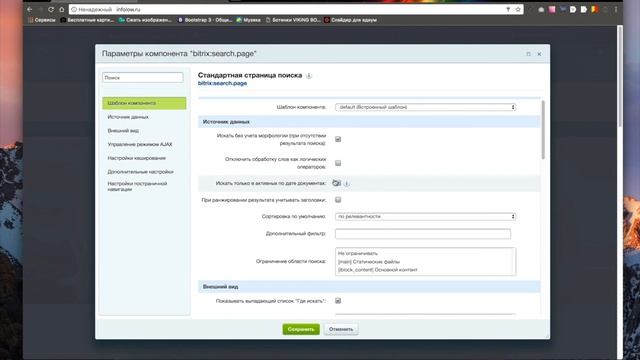The image size is (640, 360).
Task: Click the 'bitrix:search.page' component name
Action: (222, 83)
